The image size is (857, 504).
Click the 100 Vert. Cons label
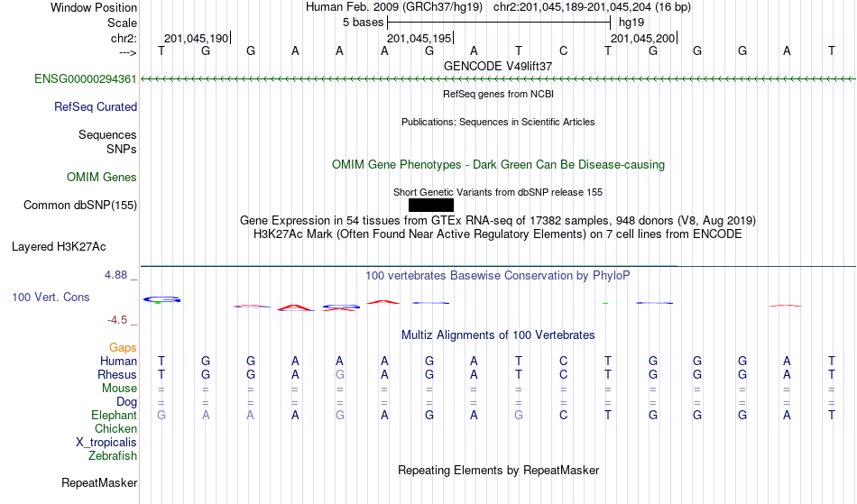(x=51, y=297)
